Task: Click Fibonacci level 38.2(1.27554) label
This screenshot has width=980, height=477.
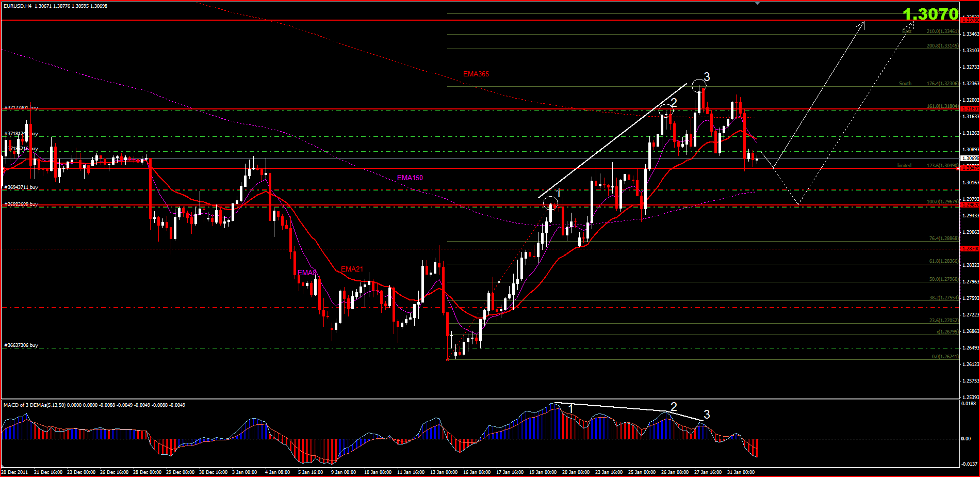Action: click(944, 298)
